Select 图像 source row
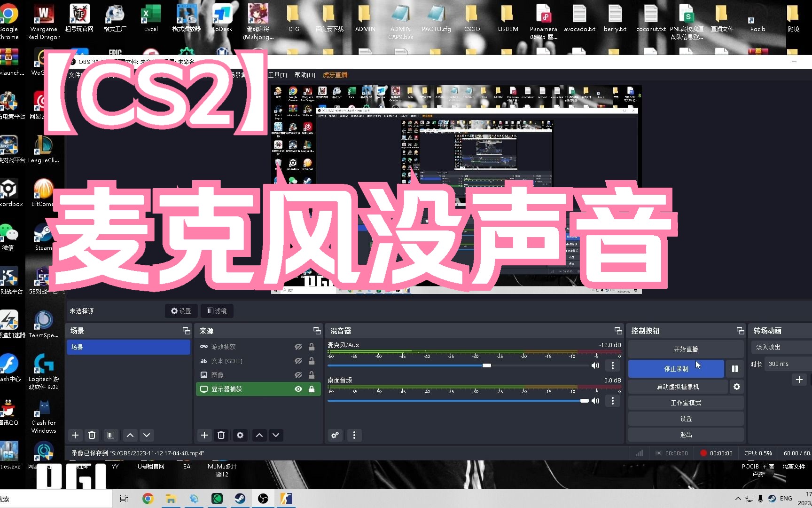812x508 pixels. [258, 375]
